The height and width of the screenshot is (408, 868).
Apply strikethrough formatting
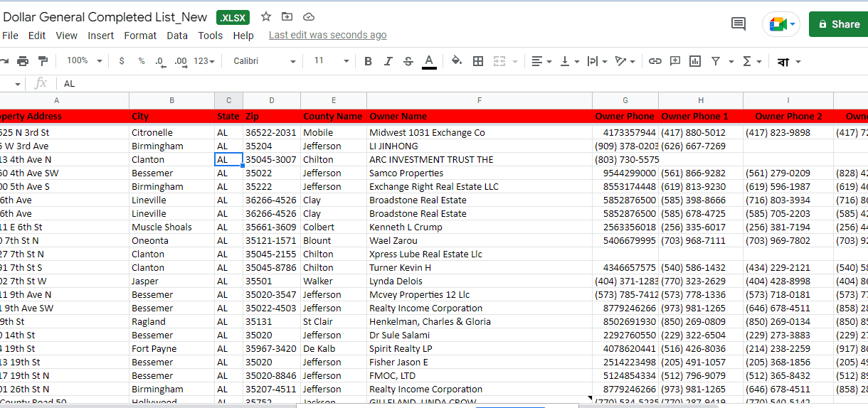(408, 61)
